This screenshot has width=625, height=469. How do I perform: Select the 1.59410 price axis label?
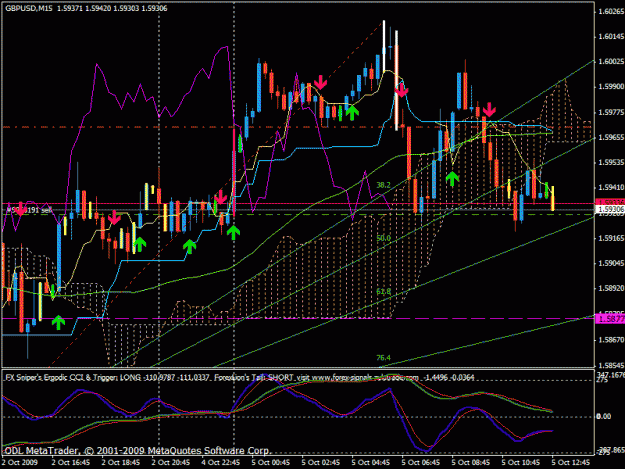pos(611,187)
